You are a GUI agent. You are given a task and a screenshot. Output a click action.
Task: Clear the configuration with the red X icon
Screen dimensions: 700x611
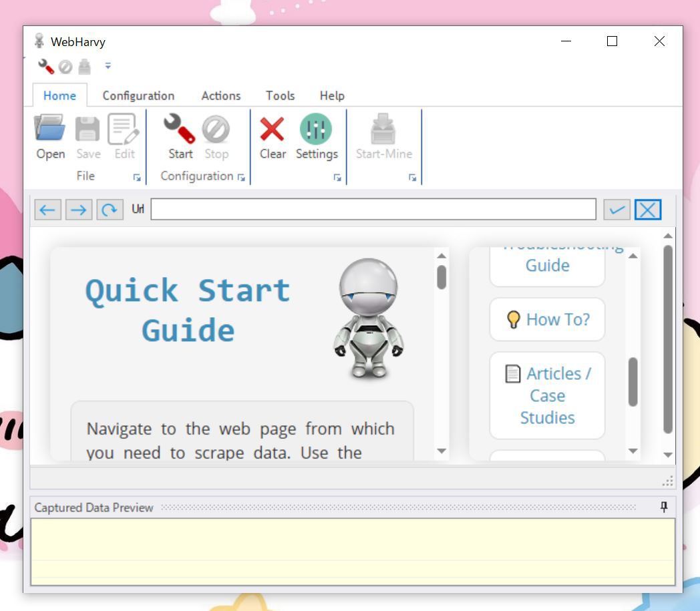(x=273, y=137)
